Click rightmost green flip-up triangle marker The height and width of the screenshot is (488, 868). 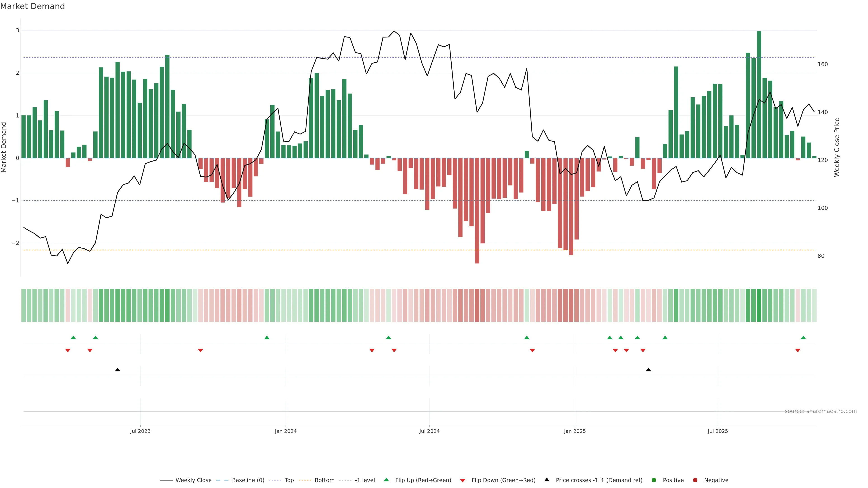pyautogui.click(x=803, y=338)
